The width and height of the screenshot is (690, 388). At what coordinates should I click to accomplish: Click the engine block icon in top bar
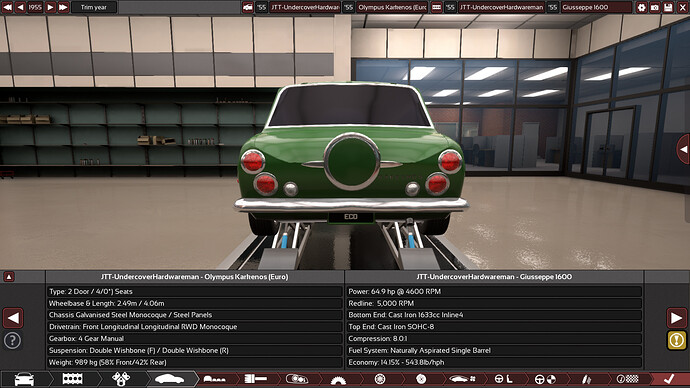pyautogui.click(x=437, y=7)
